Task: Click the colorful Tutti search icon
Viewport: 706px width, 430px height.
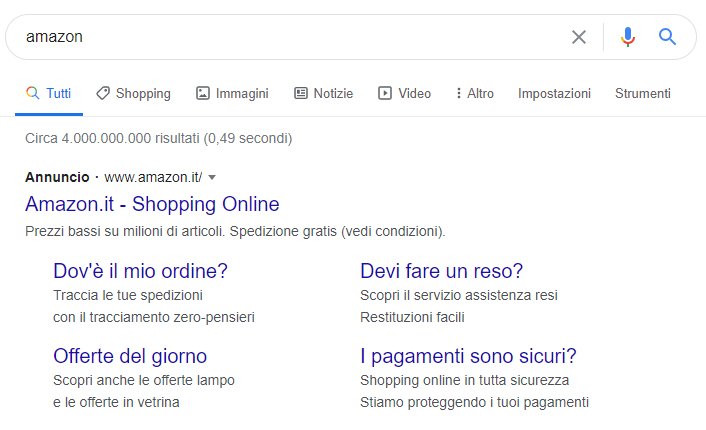Action: coord(32,93)
